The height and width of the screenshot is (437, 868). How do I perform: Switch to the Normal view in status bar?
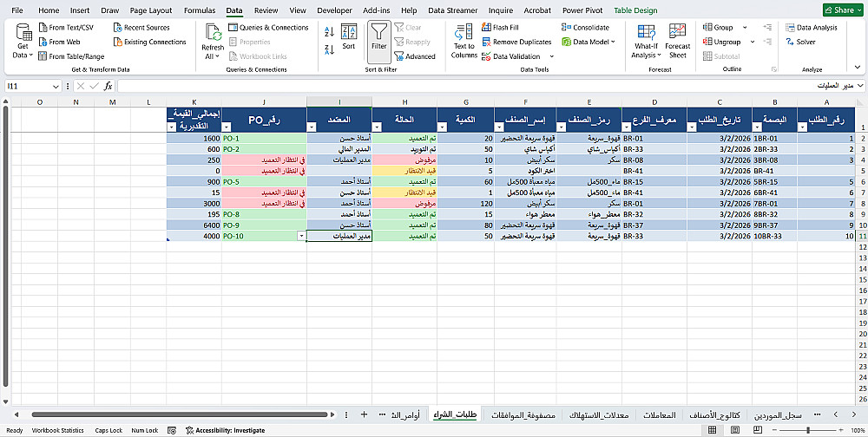pyautogui.click(x=712, y=430)
